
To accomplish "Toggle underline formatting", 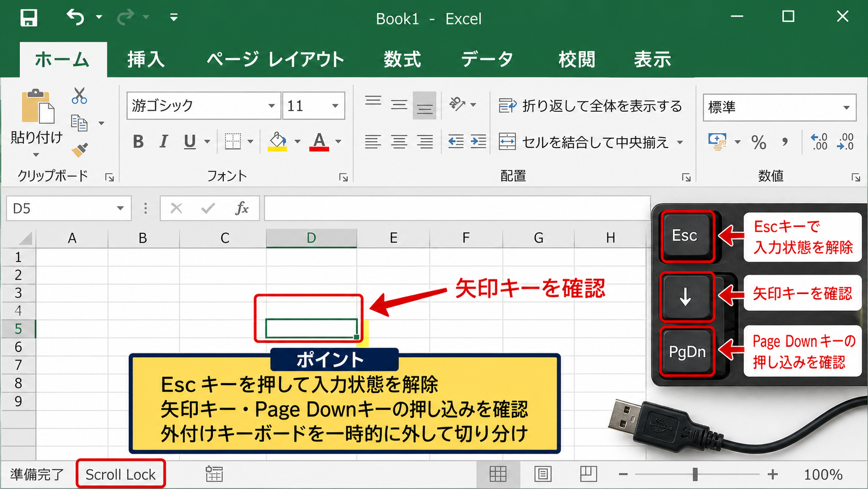I will pos(190,141).
